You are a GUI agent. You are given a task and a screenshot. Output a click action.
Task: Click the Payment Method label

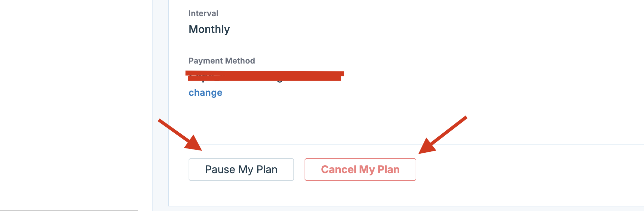[x=221, y=61]
